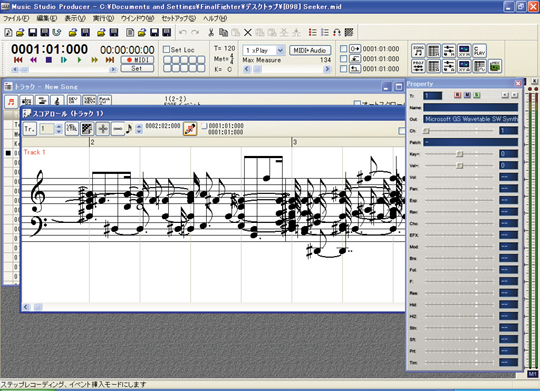Open the ウインドウ(W) menu
The width and height of the screenshot is (540, 391).
pyautogui.click(x=137, y=18)
